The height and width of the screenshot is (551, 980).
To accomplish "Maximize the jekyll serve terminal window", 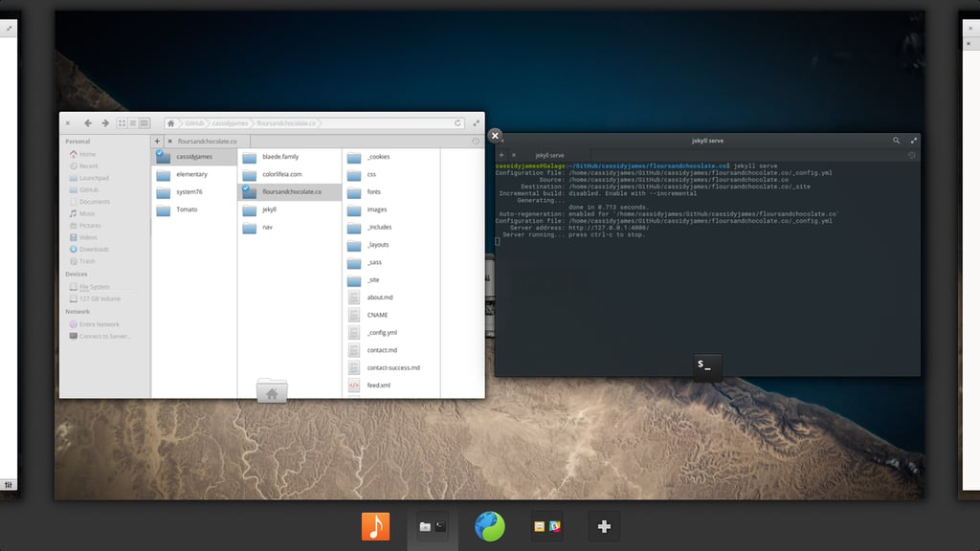I will 914,141.
